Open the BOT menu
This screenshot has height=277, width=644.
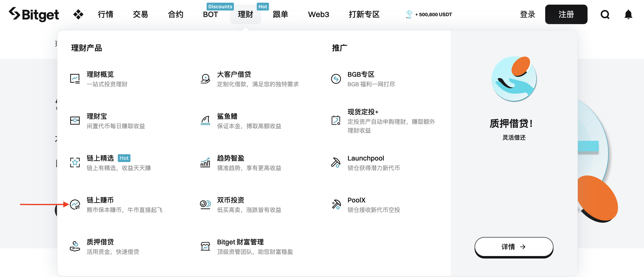tap(210, 15)
